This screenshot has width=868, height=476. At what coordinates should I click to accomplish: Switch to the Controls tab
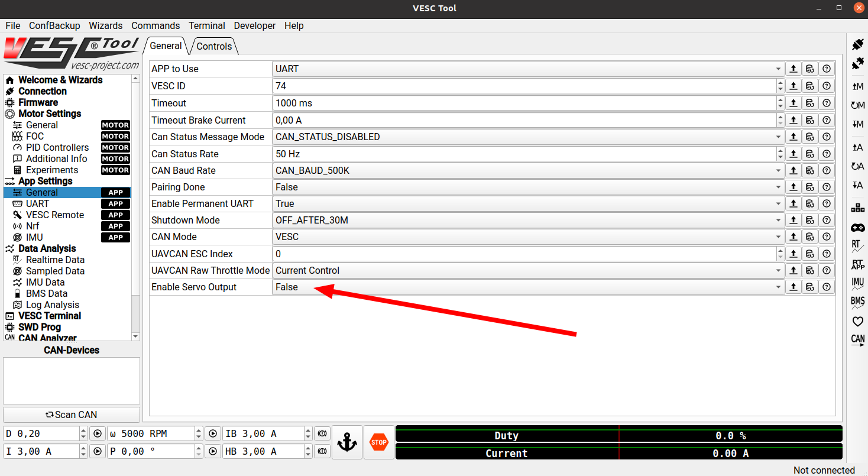214,46
